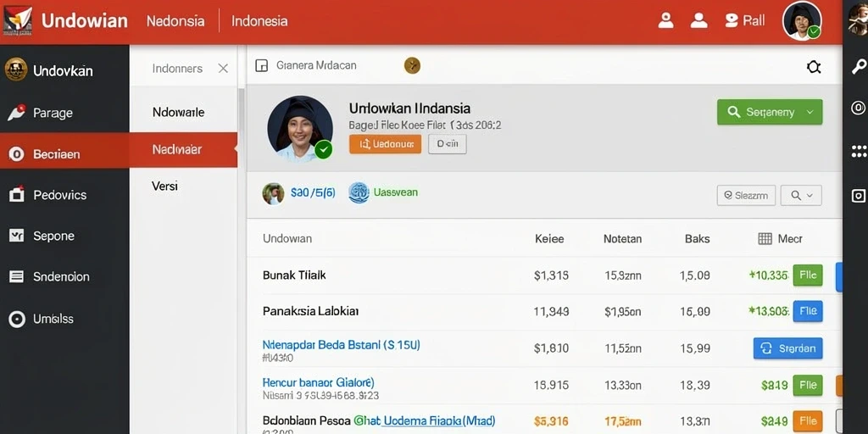The height and width of the screenshot is (434, 868).
Task: Click the gold badge icon beside Gianera Mrdacan
Action: pos(413,66)
